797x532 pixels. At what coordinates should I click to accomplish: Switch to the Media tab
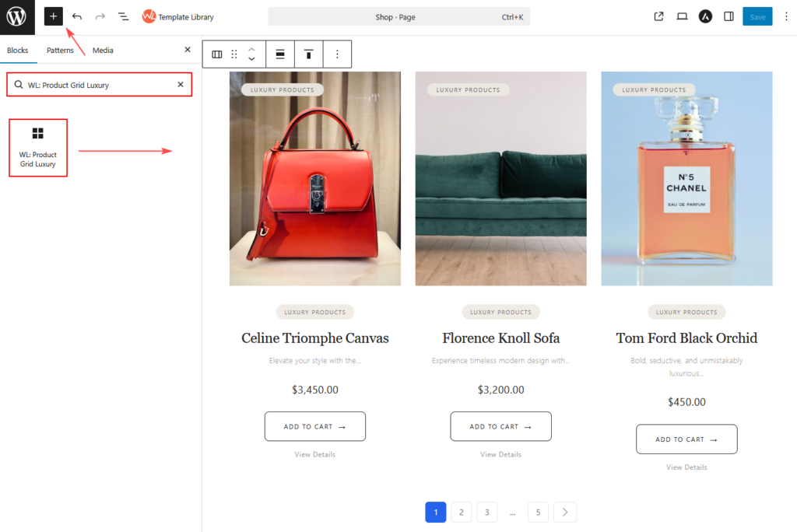[x=103, y=50]
